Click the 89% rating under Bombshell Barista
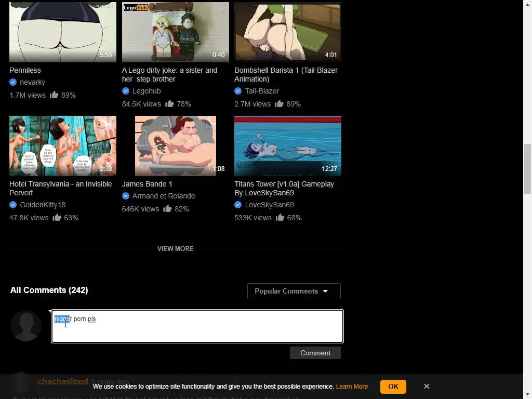The image size is (532, 399). [x=294, y=104]
